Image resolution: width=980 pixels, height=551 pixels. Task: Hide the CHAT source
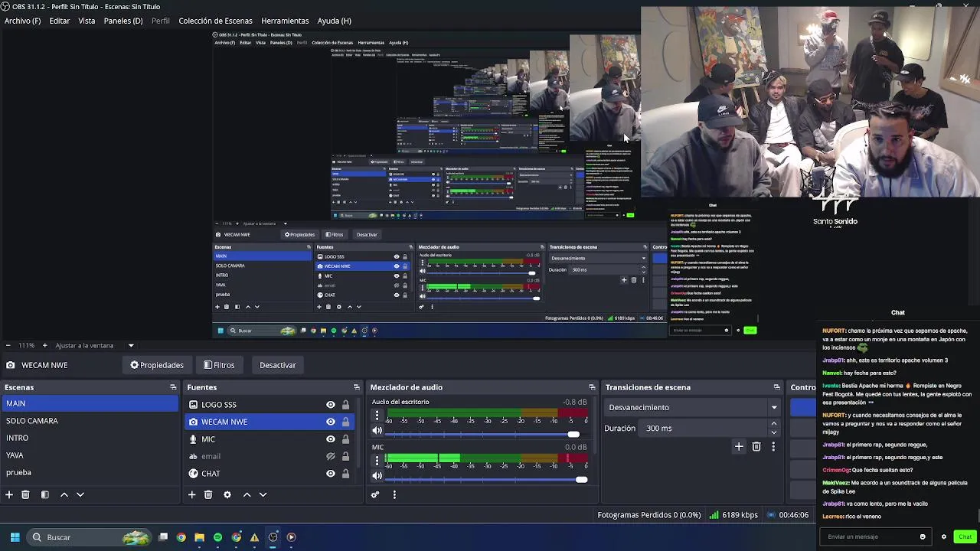coord(331,474)
